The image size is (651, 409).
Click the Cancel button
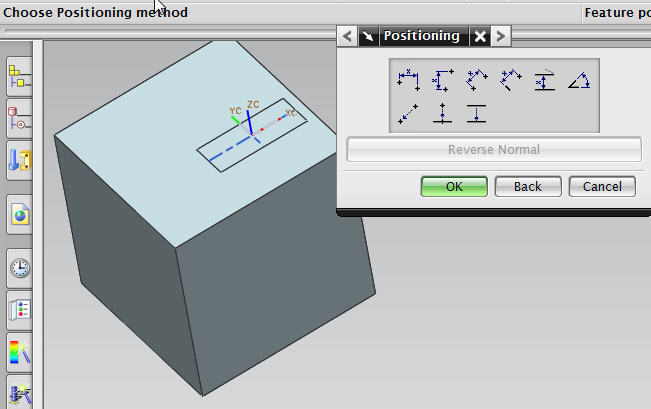point(602,186)
